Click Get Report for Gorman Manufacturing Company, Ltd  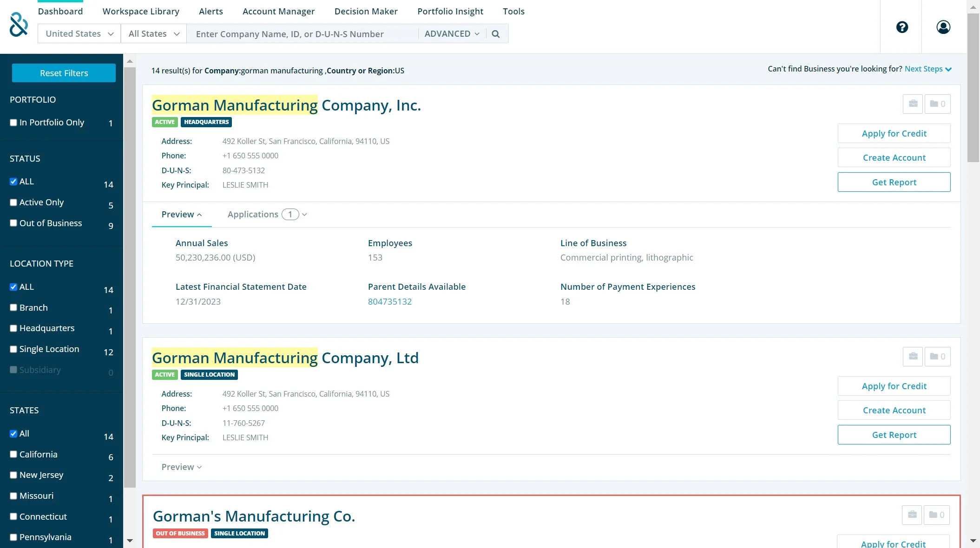point(894,435)
